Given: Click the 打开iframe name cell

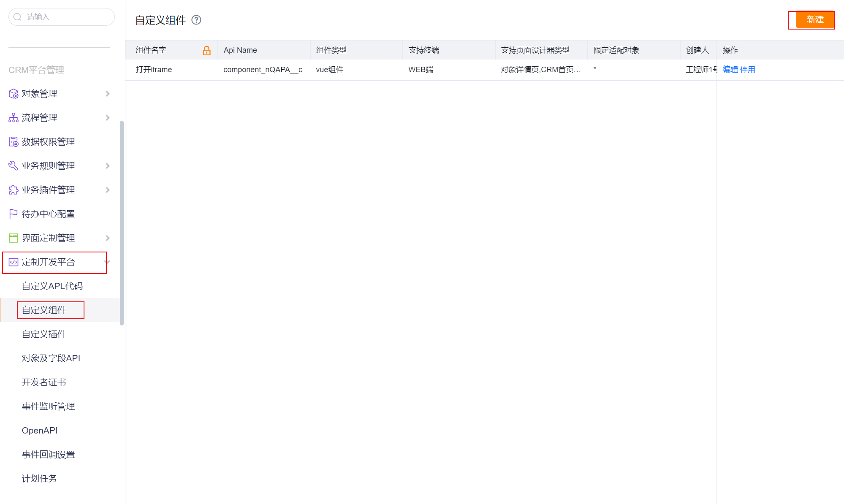Looking at the screenshot, I should pyautogui.click(x=154, y=70).
